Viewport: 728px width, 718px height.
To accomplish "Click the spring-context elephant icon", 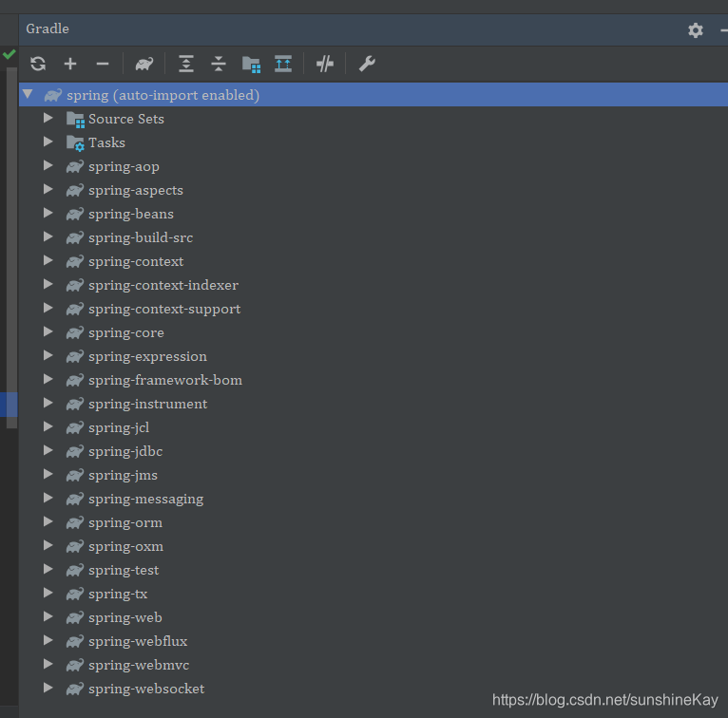I will point(75,261).
